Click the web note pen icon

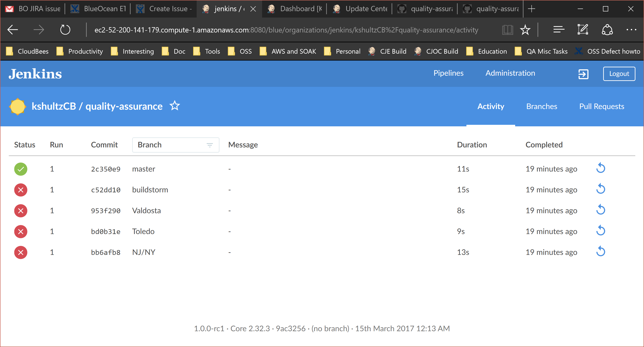(x=583, y=30)
